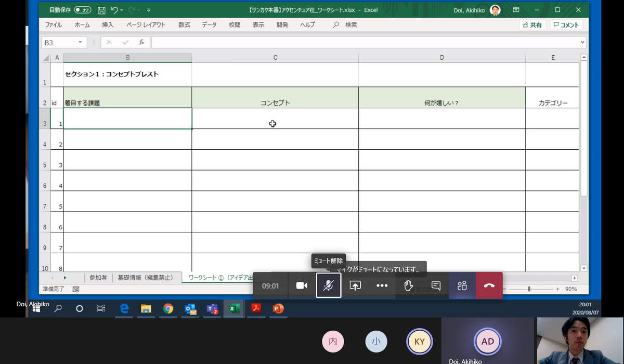Toggle Excel AutoSave switch (自動保存)

tap(83, 10)
